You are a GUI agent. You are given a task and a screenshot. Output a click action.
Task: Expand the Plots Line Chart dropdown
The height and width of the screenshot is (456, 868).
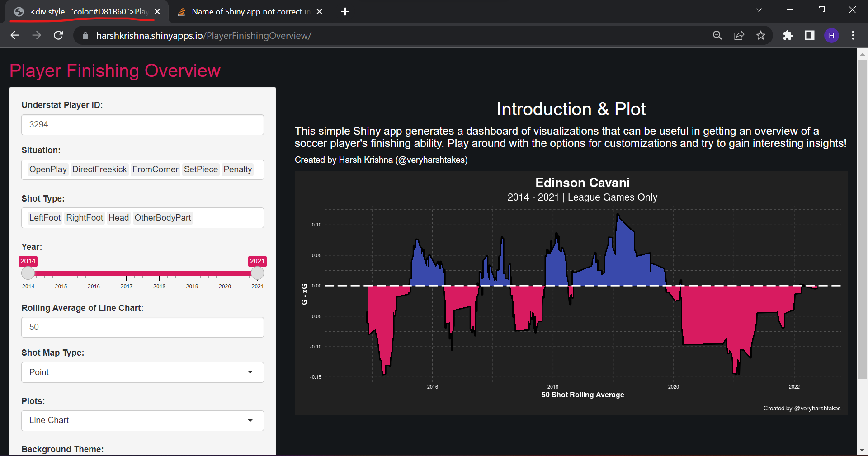pos(142,420)
